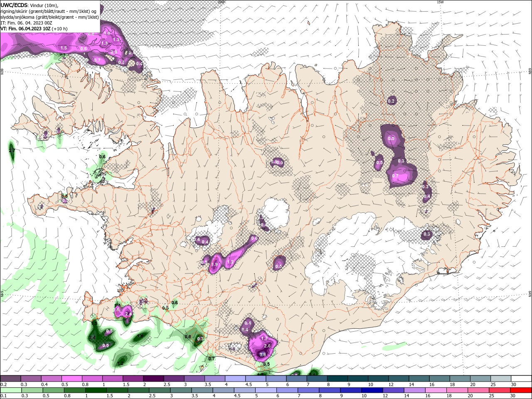Click the 'UWC/ECDS' title text
The width and height of the screenshot is (532, 399).
pyautogui.click(x=14, y=5)
